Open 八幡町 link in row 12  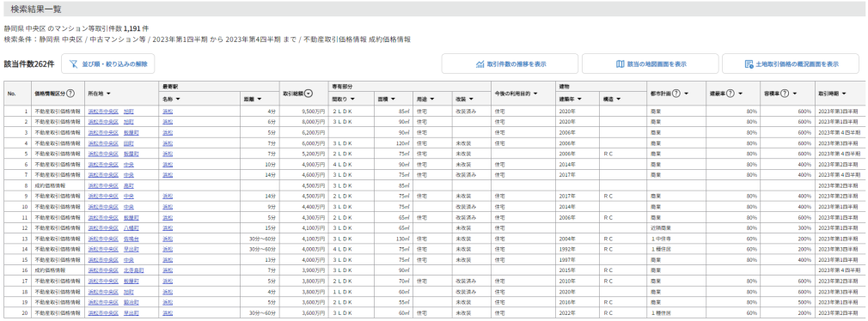(x=131, y=228)
